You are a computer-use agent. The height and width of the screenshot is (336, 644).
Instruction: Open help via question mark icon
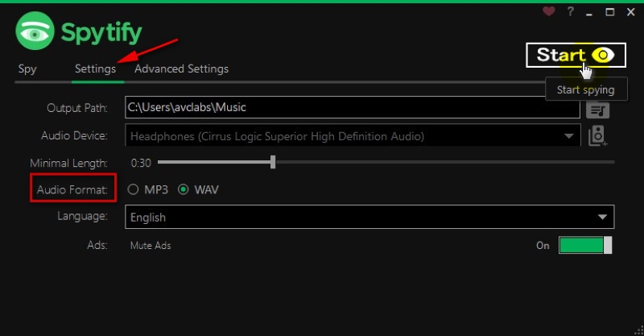pyautogui.click(x=570, y=11)
